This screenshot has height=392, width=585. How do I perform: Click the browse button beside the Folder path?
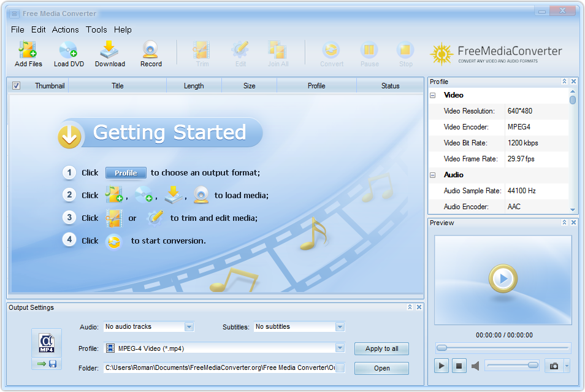click(x=340, y=367)
